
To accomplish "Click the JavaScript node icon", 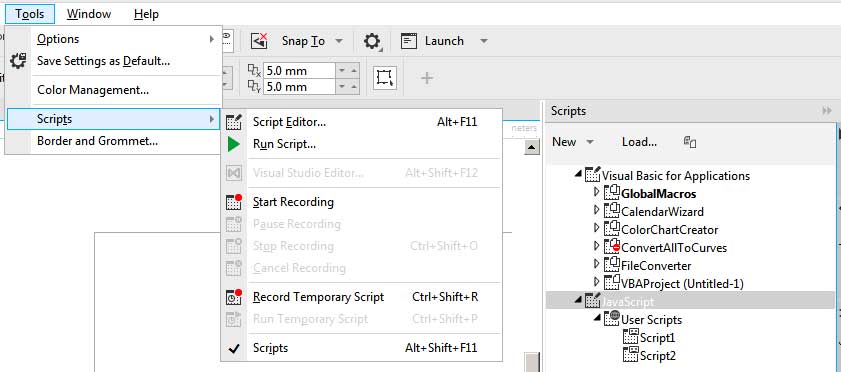I will pyautogui.click(x=593, y=301).
